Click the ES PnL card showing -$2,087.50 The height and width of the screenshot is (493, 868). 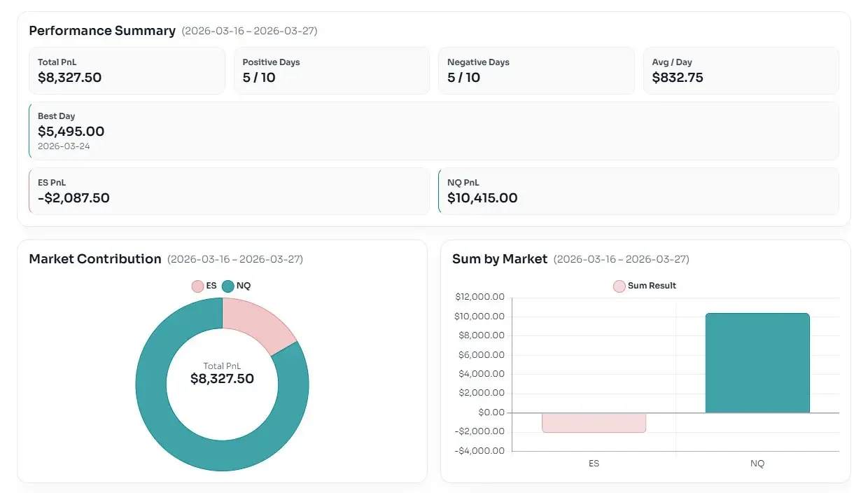(x=229, y=191)
